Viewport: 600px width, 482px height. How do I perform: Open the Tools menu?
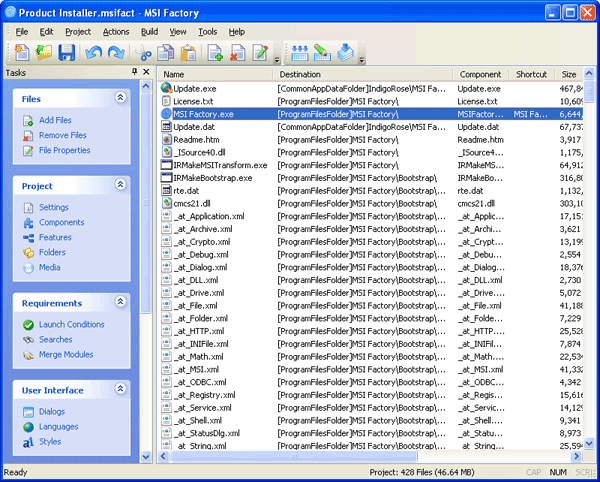point(207,32)
